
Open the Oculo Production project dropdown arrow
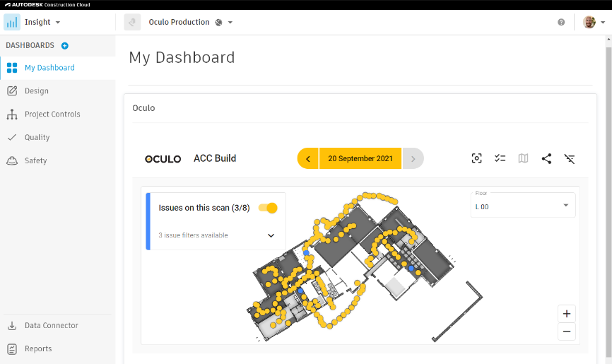point(230,22)
